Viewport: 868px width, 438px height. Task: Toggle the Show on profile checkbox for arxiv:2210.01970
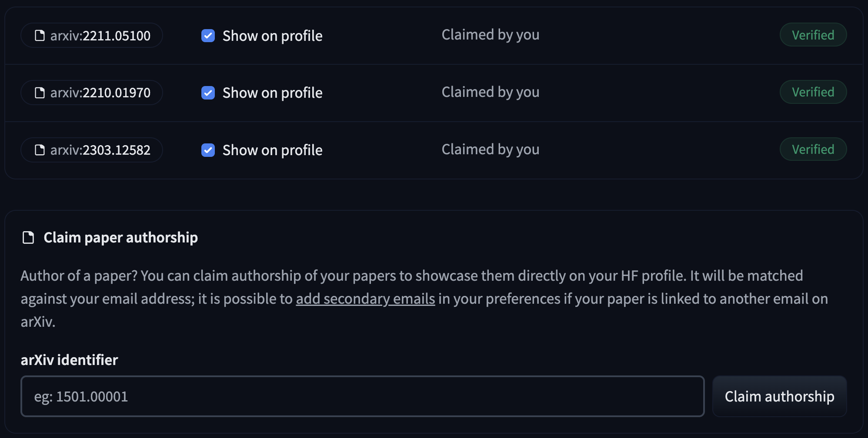click(x=208, y=93)
